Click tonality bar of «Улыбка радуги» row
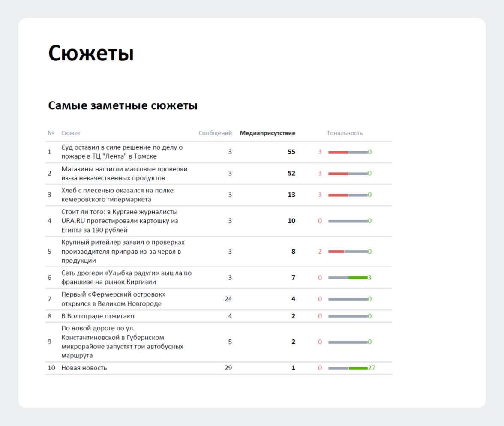This screenshot has width=504, height=426. 348,278
